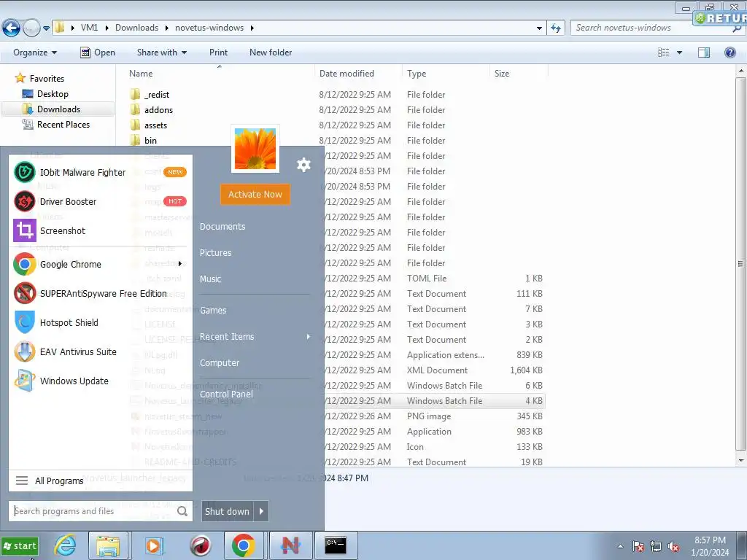Select the _redist folder
This screenshot has height=560, width=747.
[x=156, y=95]
